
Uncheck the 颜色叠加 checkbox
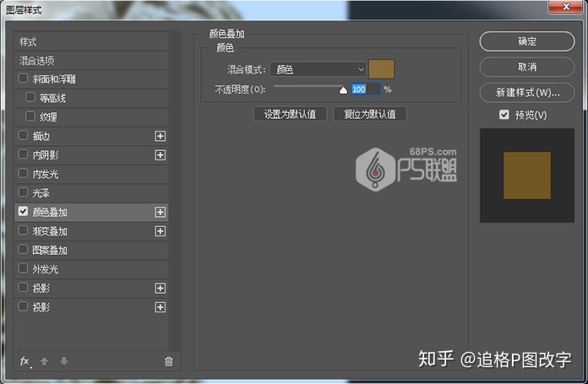tap(24, 211)
